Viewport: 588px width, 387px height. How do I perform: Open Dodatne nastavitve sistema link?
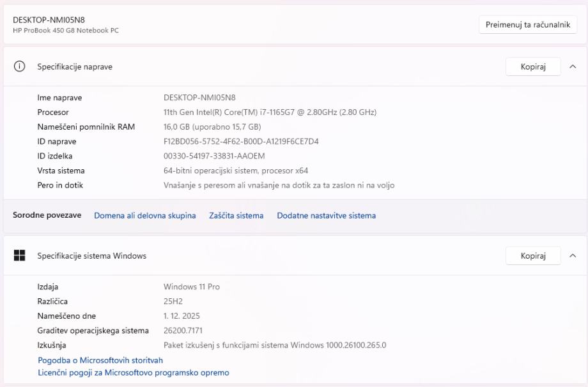coord(326,215)
